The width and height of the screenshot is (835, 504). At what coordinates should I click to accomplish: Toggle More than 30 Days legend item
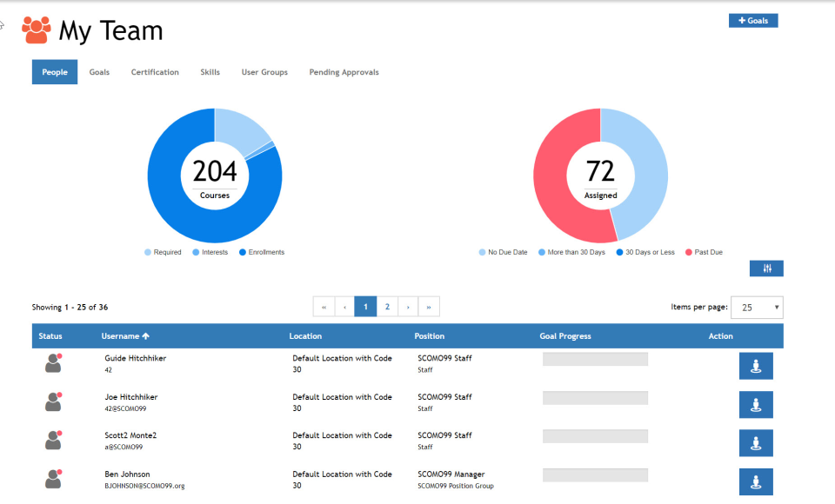coord(572,252)
